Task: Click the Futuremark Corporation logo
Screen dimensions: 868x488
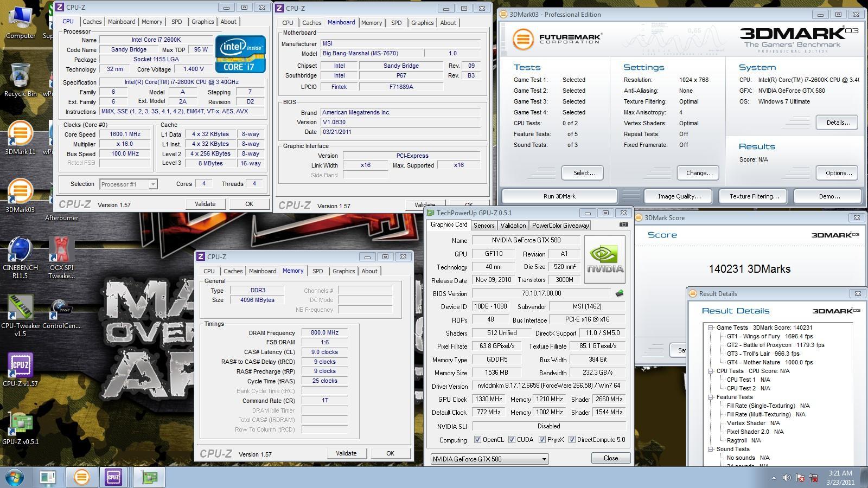Action: (x=557, y=40)
